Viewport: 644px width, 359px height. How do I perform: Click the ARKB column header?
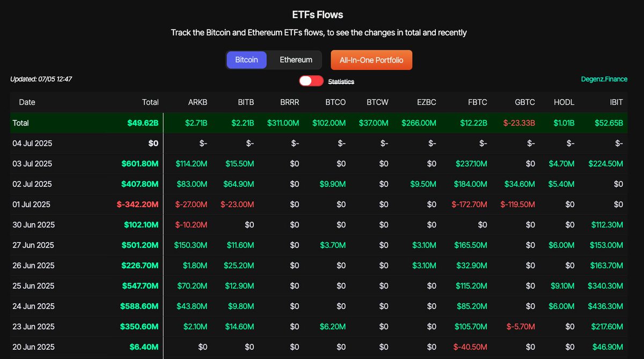tap(197, 102)
